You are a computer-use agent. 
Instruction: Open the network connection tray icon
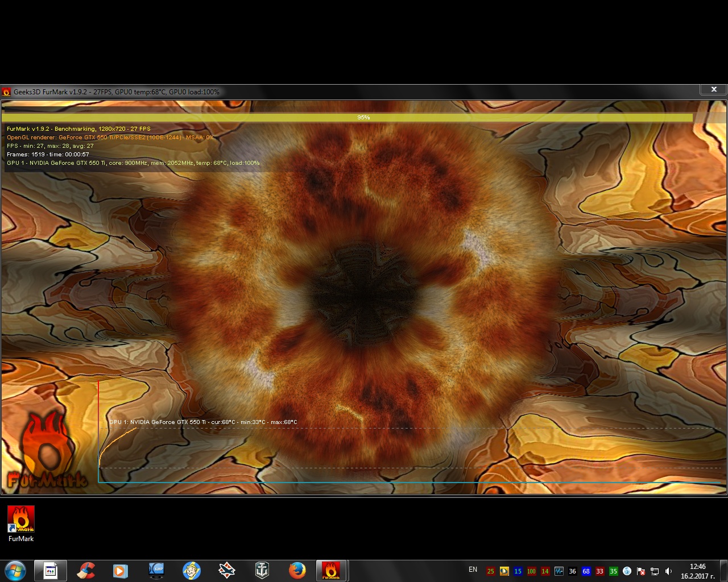click(655, 571)
